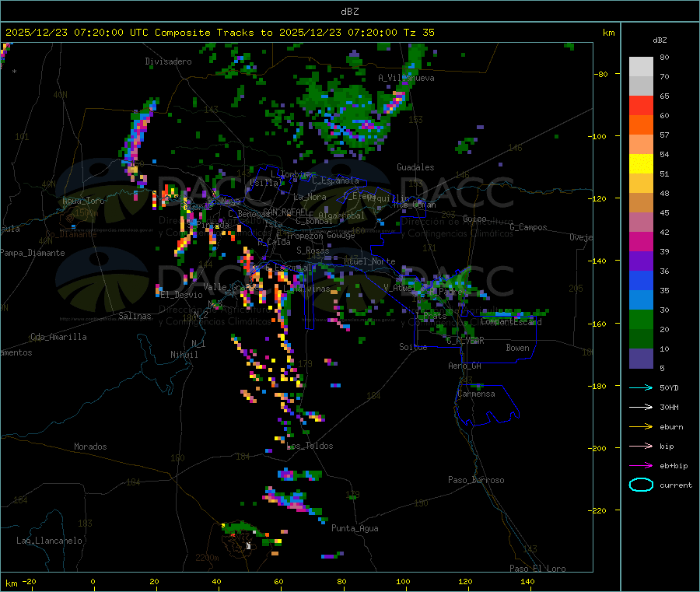Click the white 80 dBZ color swatch
This screenshot has width=700, height=592.
641,67
